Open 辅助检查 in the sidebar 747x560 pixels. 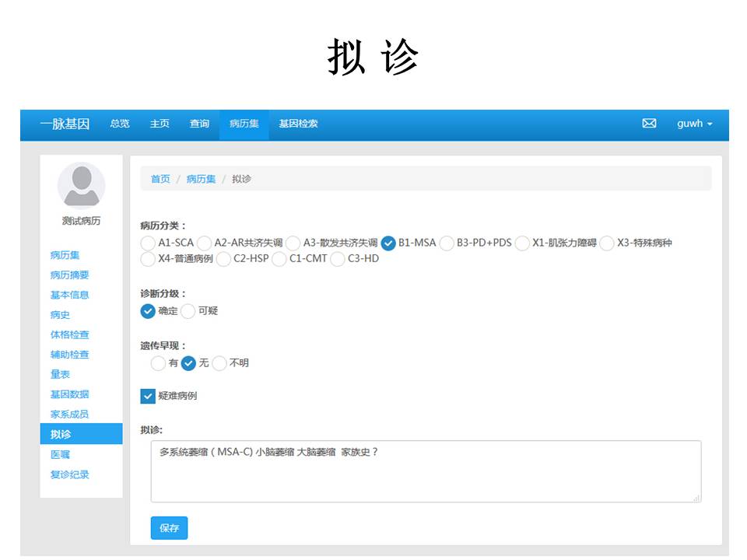pos(69,355)
